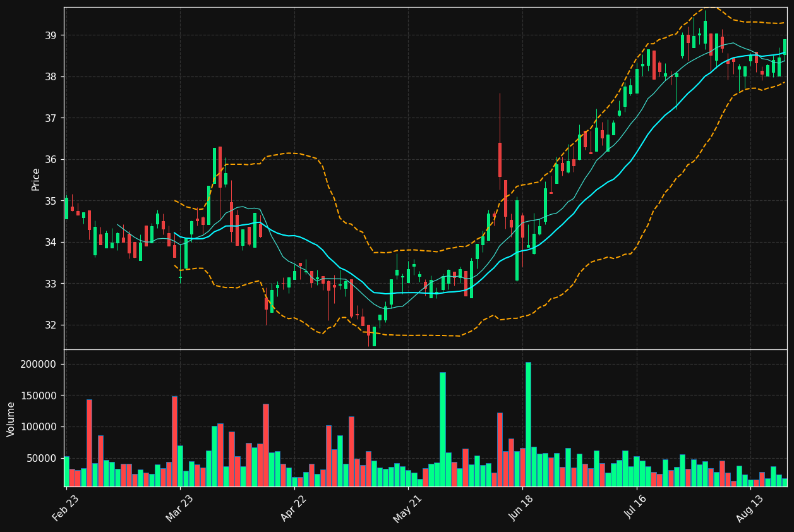Screen dimensions: 794x532
Task: Click the 200000 volume axis label
Action: click(39, 365)
